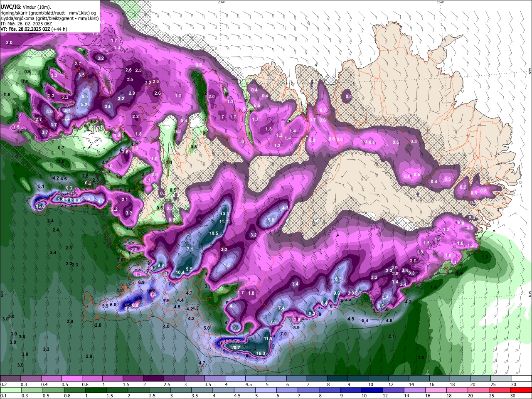Click the 10.5 snowfall value on the map
This screenshot has width=532, height=399.
[214, 234]
